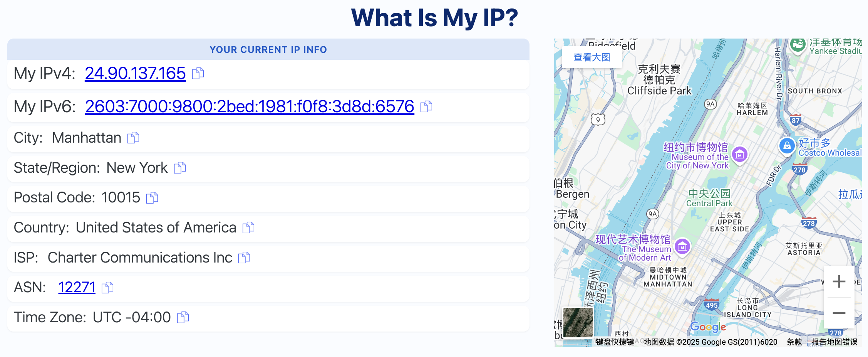The image size is (868, 357).
Task: Click the United States of America text
Action: [156, 227]
